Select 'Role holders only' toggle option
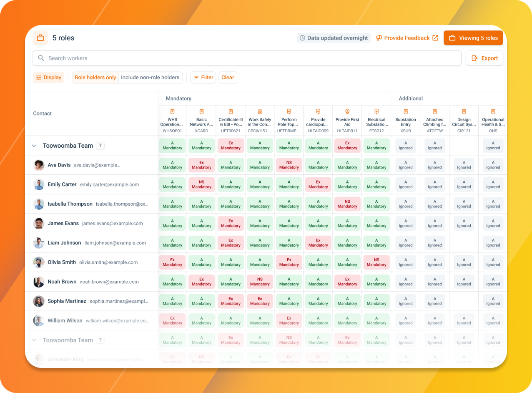The height and width of the screenshot is (393, 532). 95,78
